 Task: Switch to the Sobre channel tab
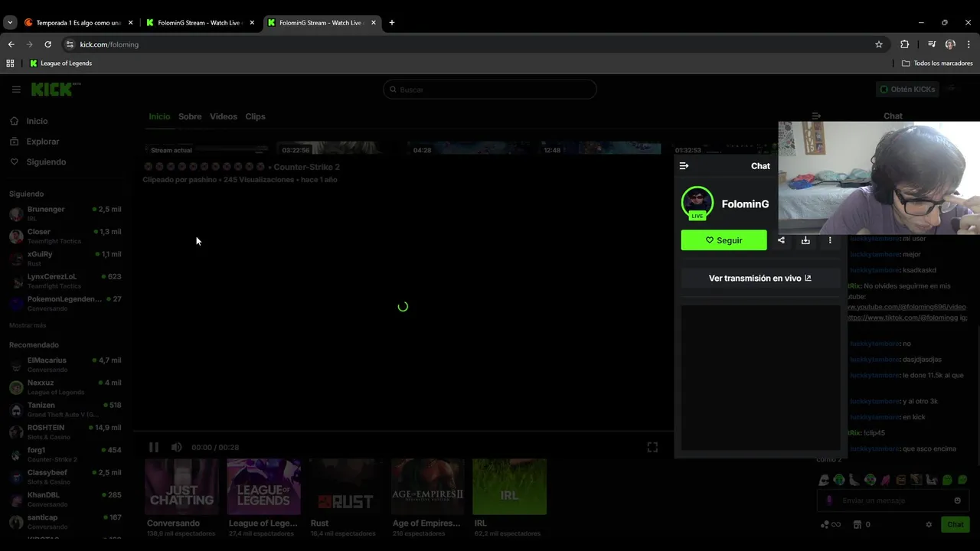[190, 116]
